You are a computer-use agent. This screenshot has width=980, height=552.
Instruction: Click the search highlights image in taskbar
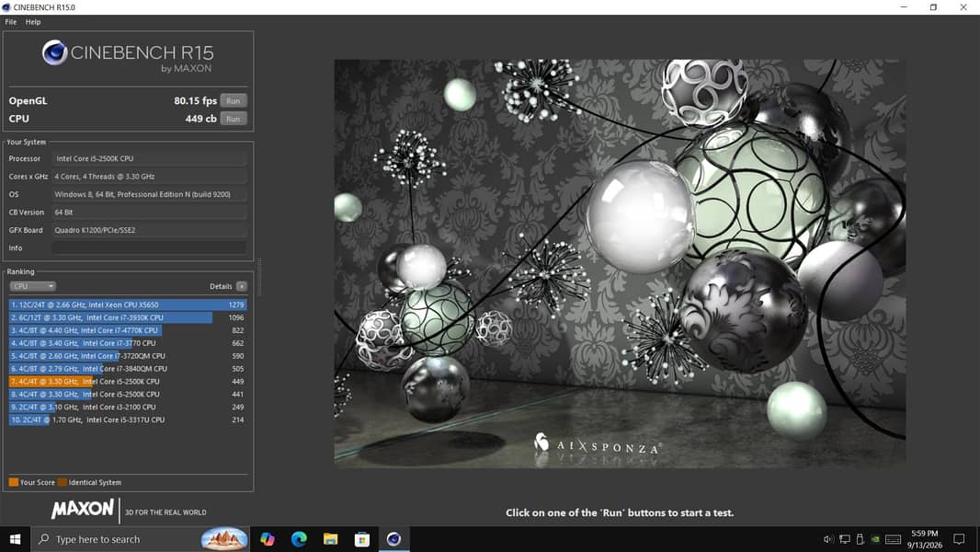coord(224,539)
